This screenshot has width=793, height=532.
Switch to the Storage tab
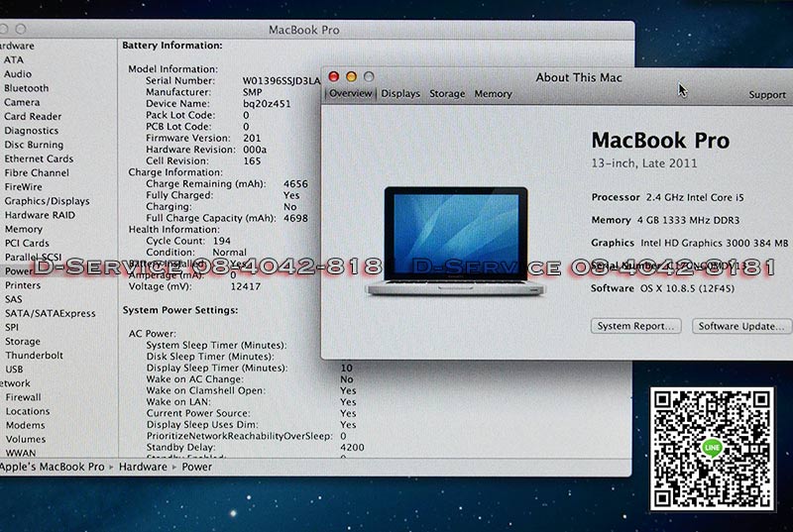[x=447, y=94]
